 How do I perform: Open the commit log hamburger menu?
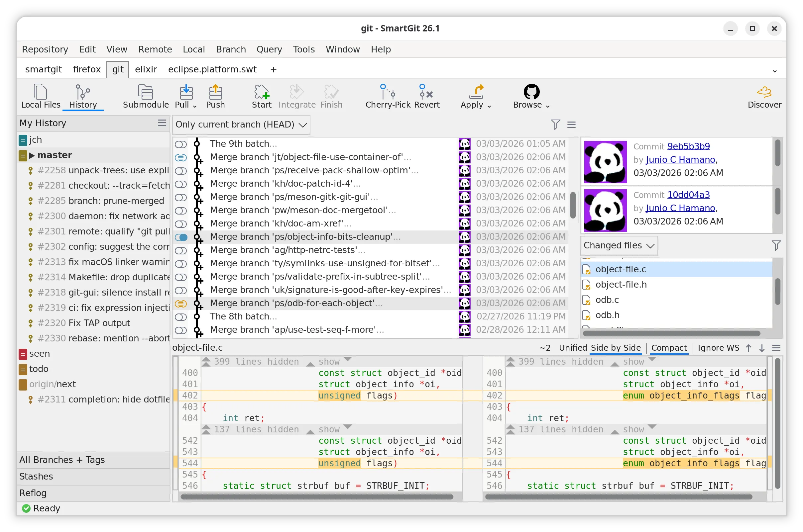pyautogui.click(x=571, y=125)
